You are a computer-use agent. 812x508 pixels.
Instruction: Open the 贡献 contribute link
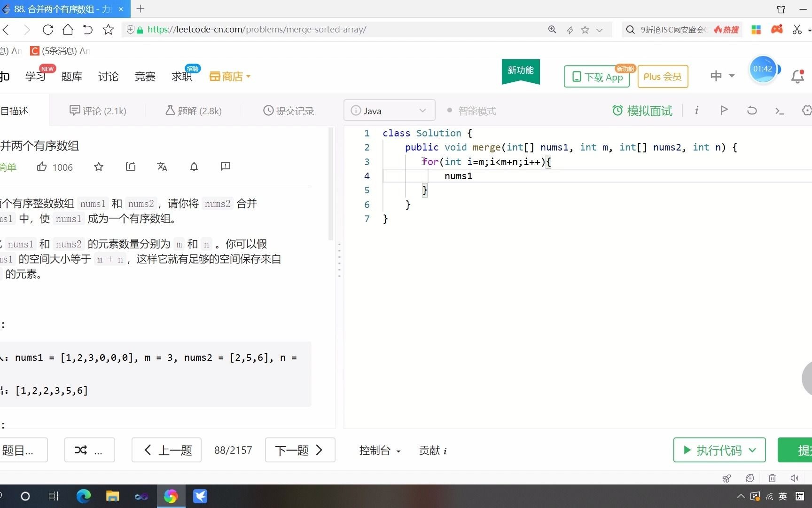(x=433, y=450)
